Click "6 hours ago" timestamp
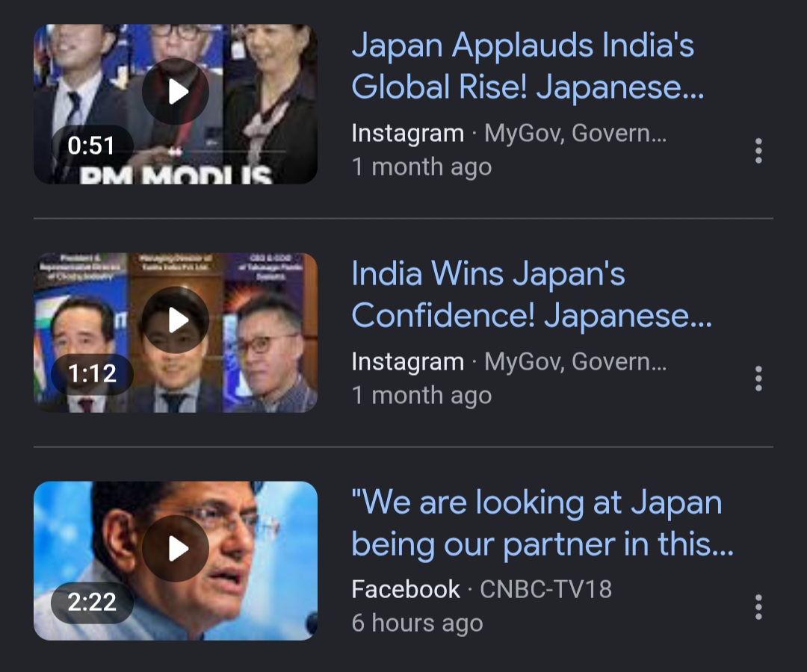The image size is (807, 672). click(418, 623)
